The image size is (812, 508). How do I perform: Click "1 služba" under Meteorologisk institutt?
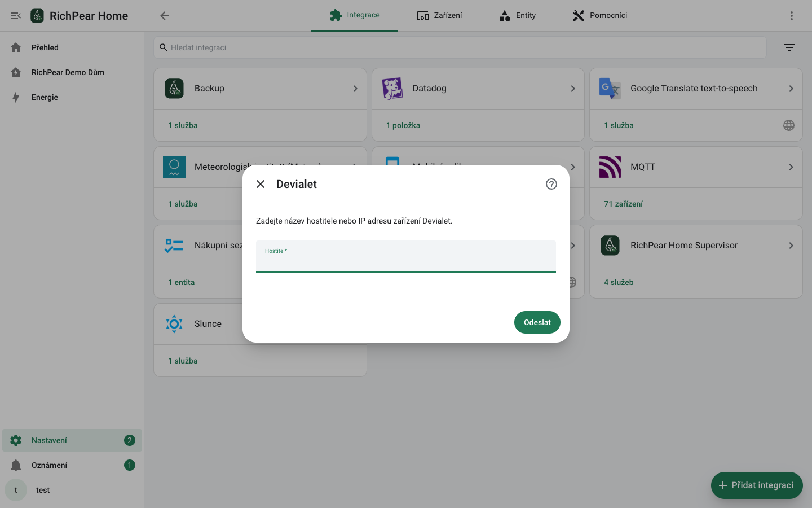pos(183,204)
